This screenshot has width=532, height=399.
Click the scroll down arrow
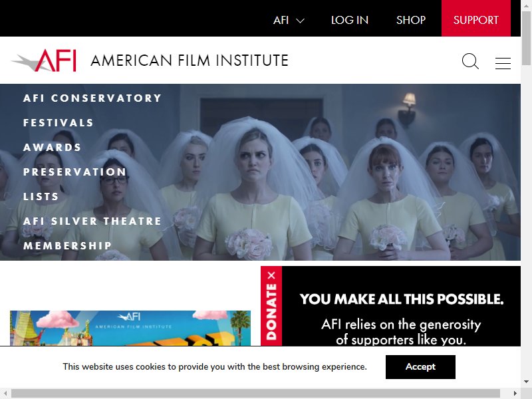526,382
